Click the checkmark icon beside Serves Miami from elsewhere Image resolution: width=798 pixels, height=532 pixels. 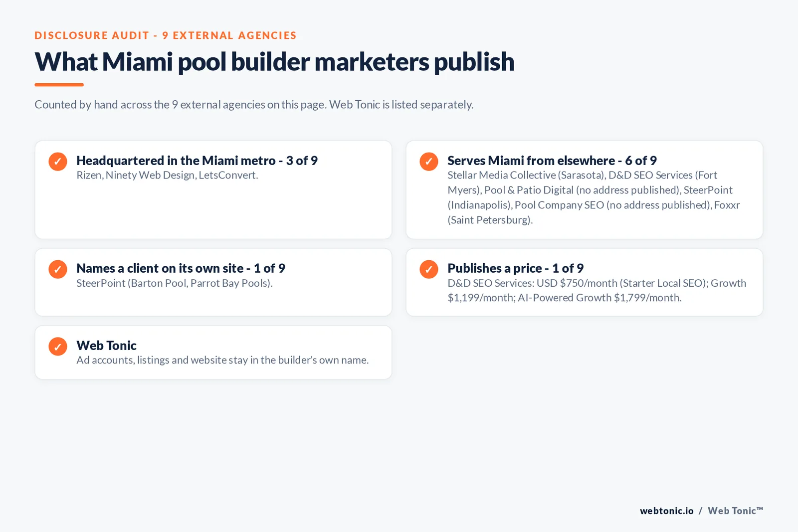pyautogui.click(x=429, y=162)
